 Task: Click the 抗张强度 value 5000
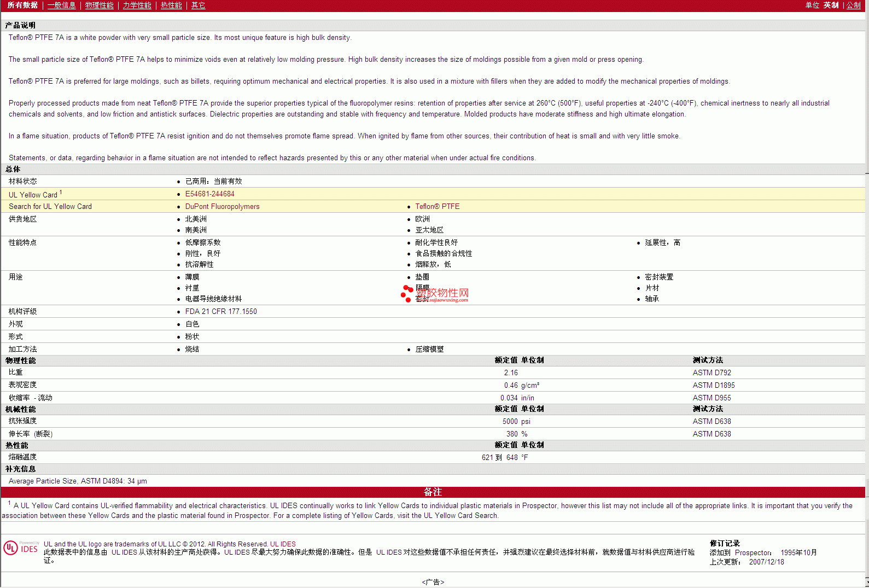pyautogui.click(x=510, y=421)
